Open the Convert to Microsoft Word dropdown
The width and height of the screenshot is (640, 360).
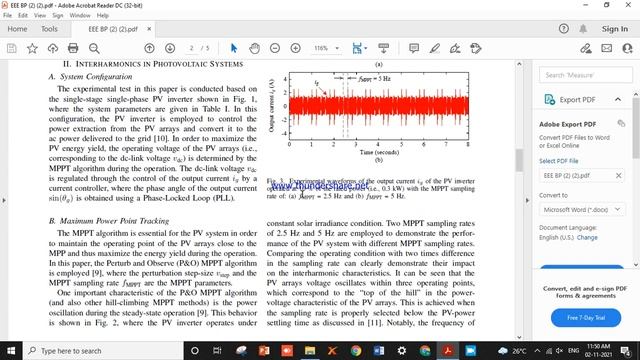tap(582, 209)
